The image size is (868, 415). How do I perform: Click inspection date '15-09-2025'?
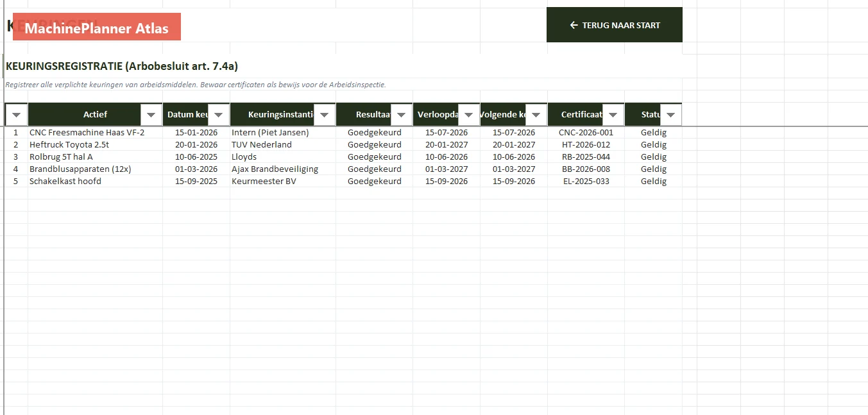coord(196,182)
